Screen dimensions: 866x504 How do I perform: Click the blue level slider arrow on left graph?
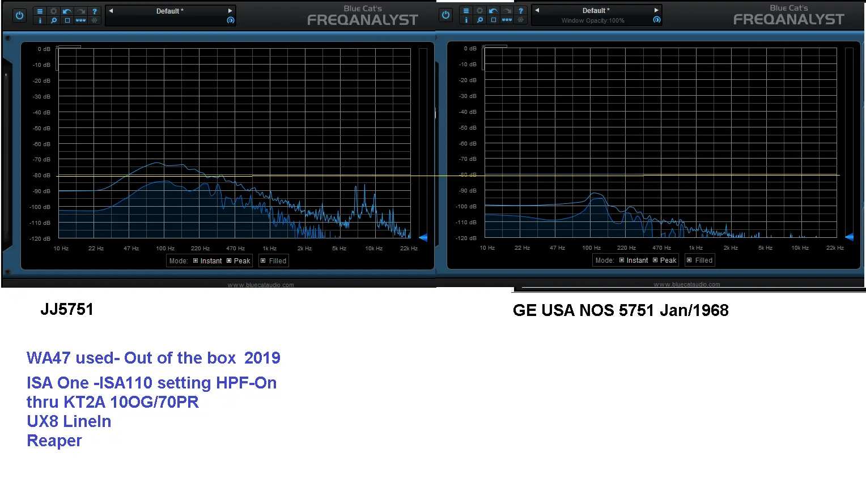coord(423,237)
